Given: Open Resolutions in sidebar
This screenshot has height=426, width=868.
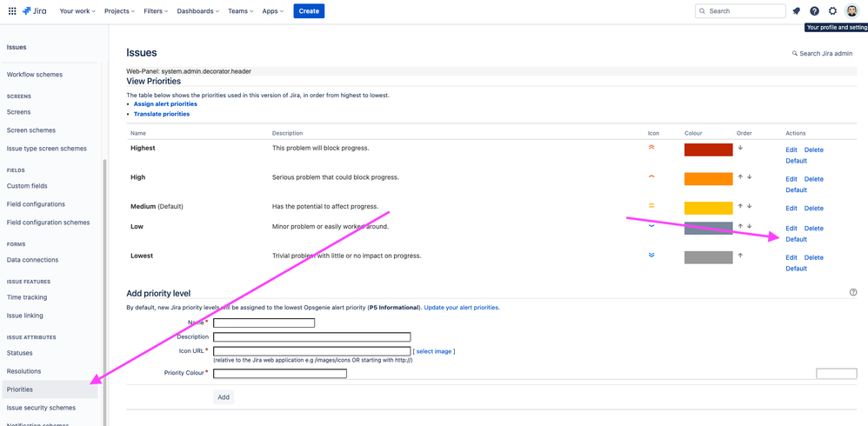Looking at the screenshot, I should (23, 371).
